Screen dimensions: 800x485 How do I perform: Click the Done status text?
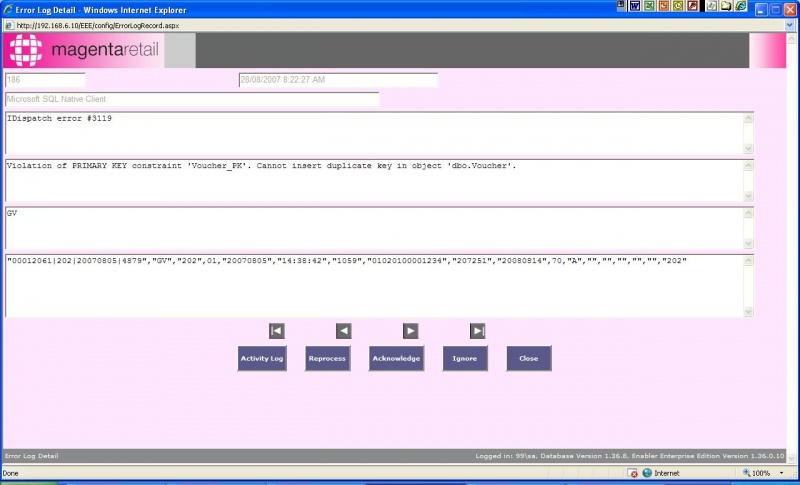tap(10, 473)
